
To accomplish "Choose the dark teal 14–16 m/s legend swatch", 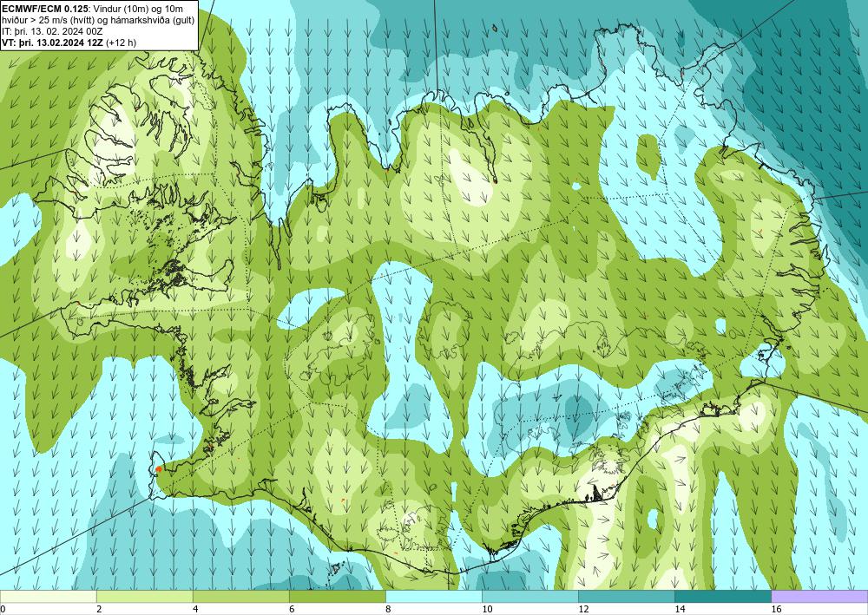I will click(x=722, y=596).
